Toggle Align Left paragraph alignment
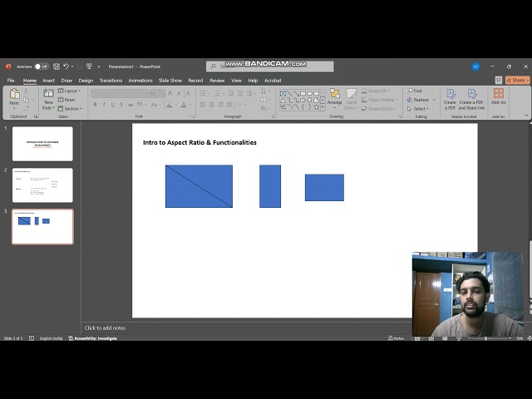The width and height of the screenshot is (532, 399). [203, 105]
